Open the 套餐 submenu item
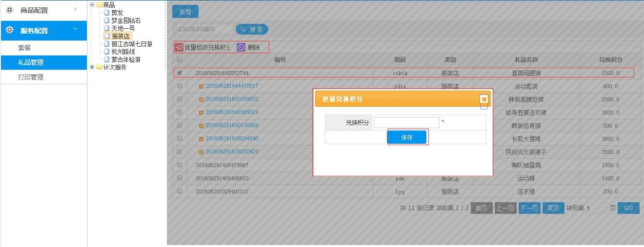The width and height of the screenshot is (644, 247). pyautogui.click(x=24, y=48)
